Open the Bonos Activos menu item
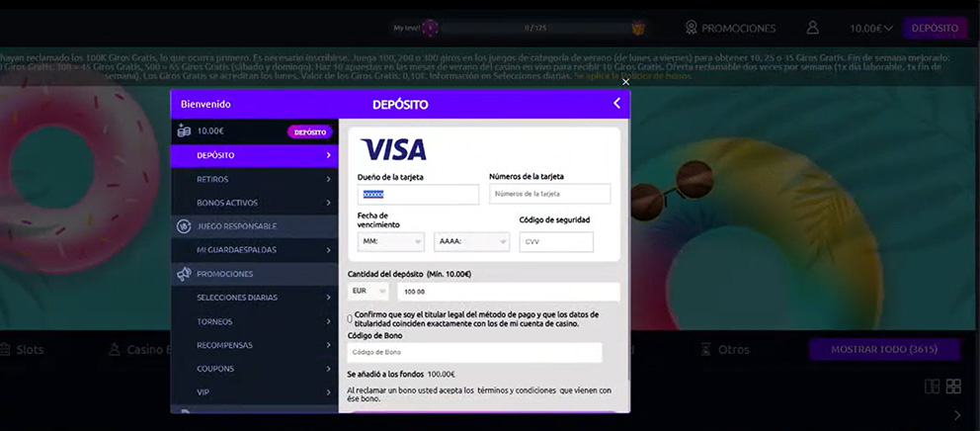 tap(254, 203)
